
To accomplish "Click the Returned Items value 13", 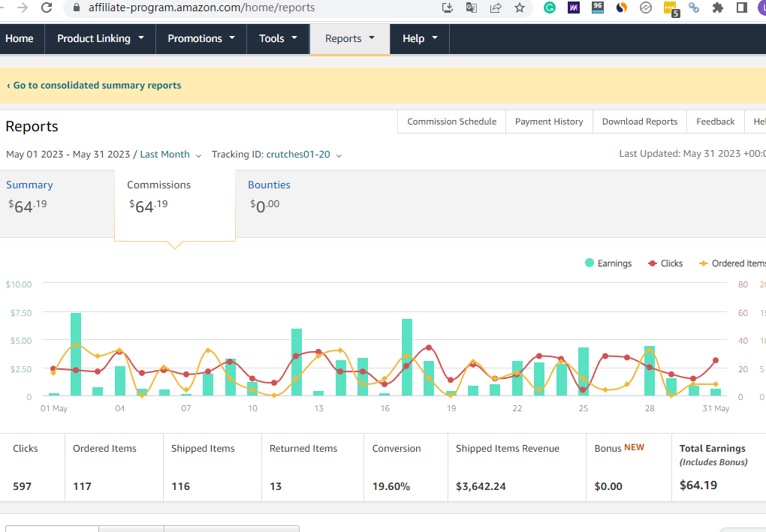I will pos(276,487).
